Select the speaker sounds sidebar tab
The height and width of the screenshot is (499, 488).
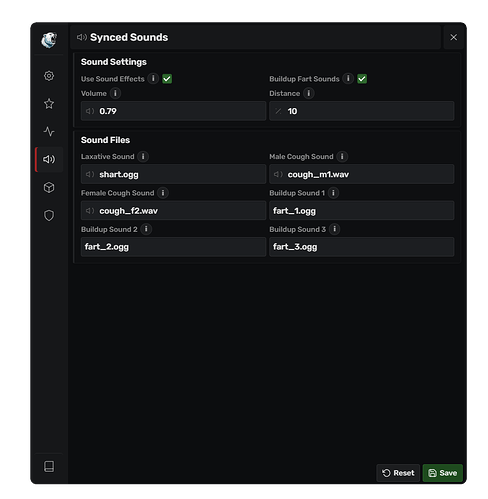49,159
